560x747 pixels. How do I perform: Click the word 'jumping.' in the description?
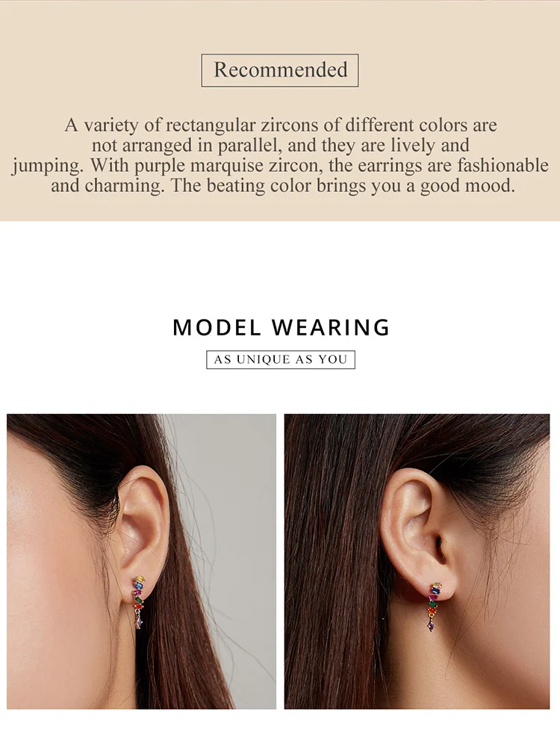[48, 165]
